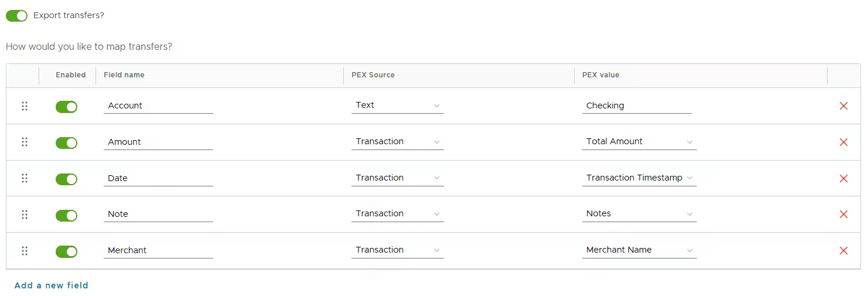
Task: Open the Text PEX Source dropdown for Account
Action: (397, 106)
